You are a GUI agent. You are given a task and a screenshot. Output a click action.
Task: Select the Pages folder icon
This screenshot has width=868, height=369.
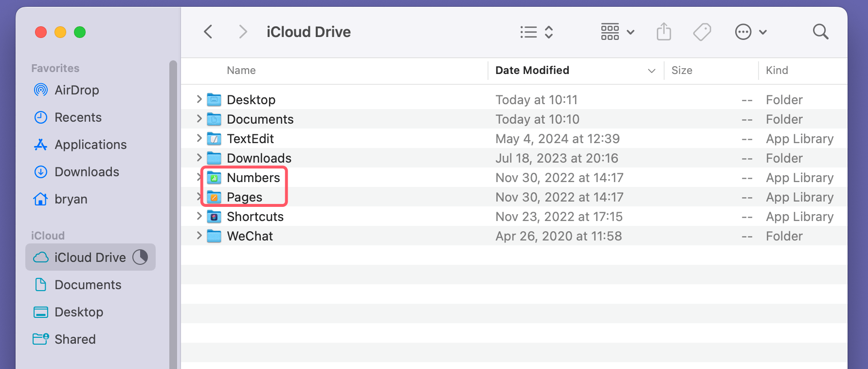pos(214,197)
